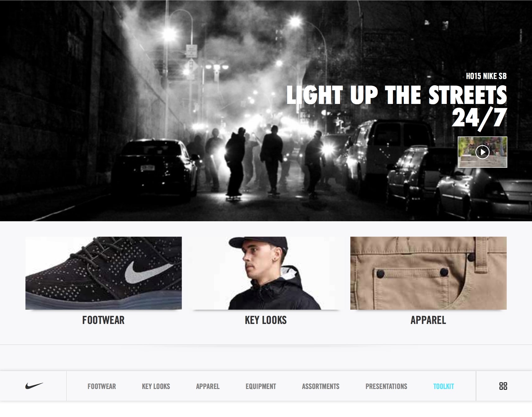
Task: Open Footwear in bottom navigation
Action: click(101, 386)
